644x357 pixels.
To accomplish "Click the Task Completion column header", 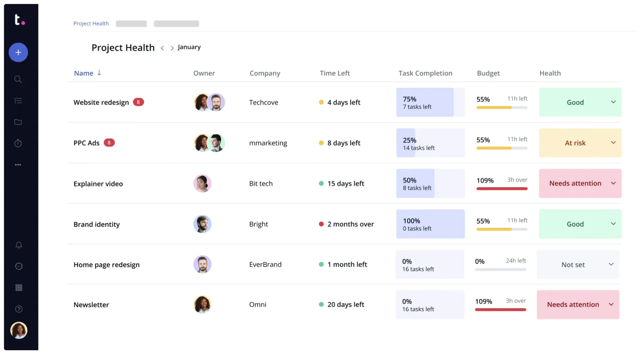I will click(x=425, y=73).
